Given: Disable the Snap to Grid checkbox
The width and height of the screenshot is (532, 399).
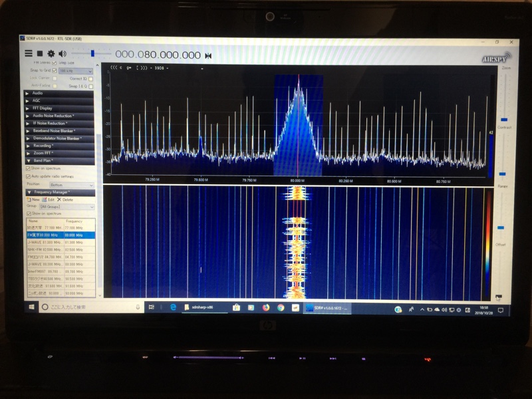Looking at the screenshot, I should 55,70.
